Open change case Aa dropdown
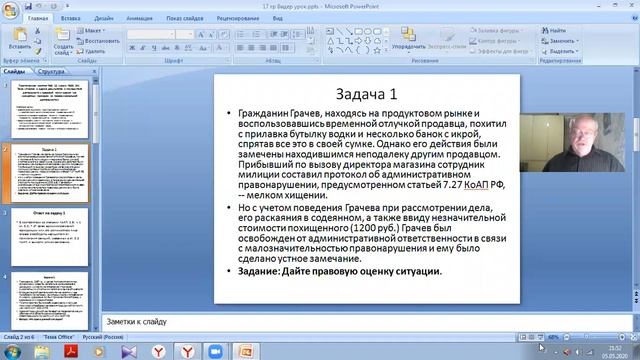Image resolution: width=640 pixels, height=360 pixels. pyautogui.click(x=203, y=48)
